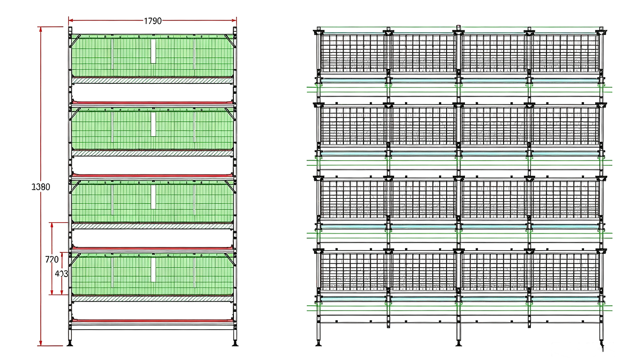The width and height of the screenshot is (621, 364).
Task: Click the third green cage tier from top
Action: [x=153, y=202]
